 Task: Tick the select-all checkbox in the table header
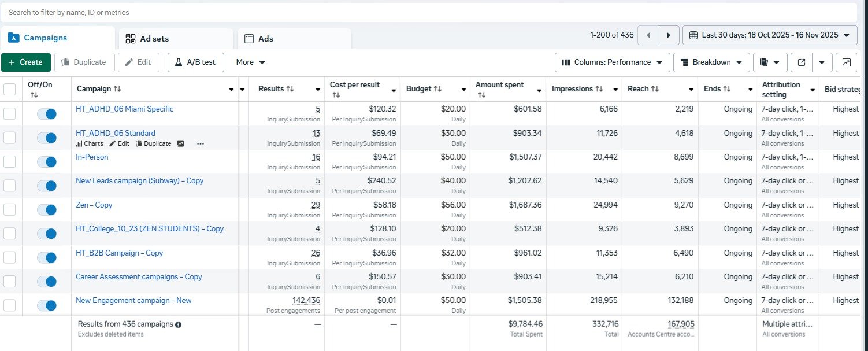10,89
